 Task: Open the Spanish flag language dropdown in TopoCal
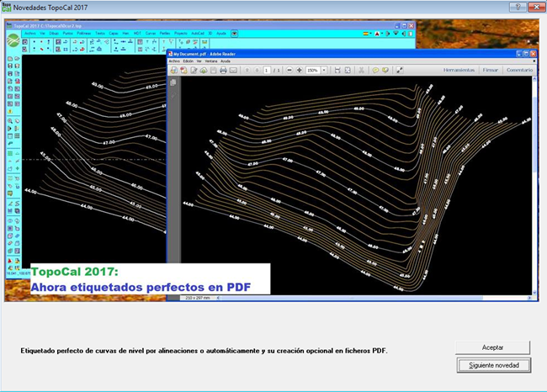pos(367,34)
